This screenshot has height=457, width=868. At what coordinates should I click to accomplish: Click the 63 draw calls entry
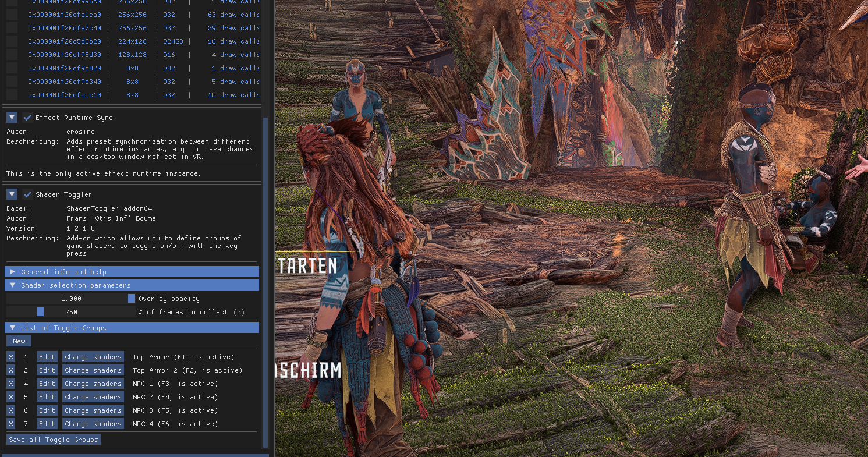[233, 15]
